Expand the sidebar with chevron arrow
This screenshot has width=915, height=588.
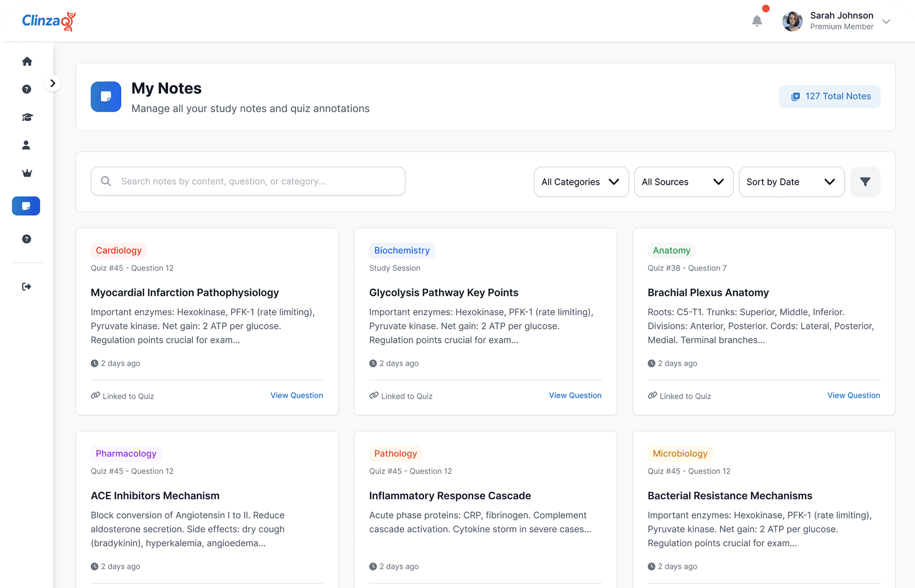(53, 83)
